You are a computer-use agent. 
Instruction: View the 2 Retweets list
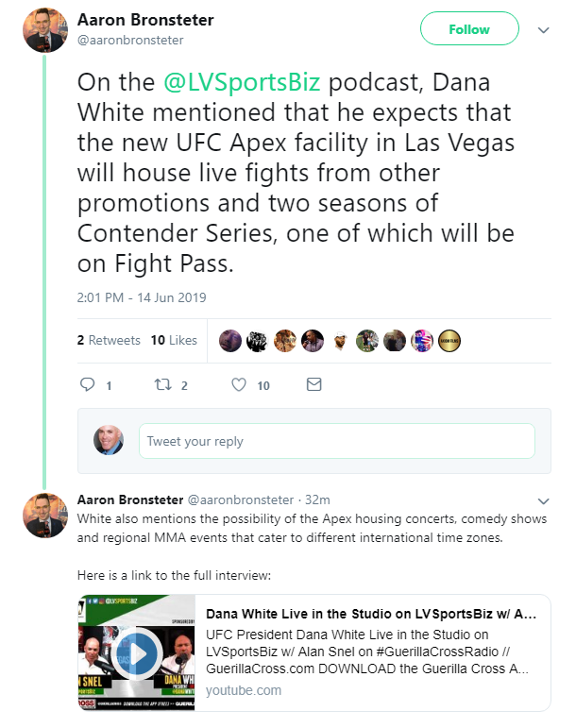coord(109,340)
